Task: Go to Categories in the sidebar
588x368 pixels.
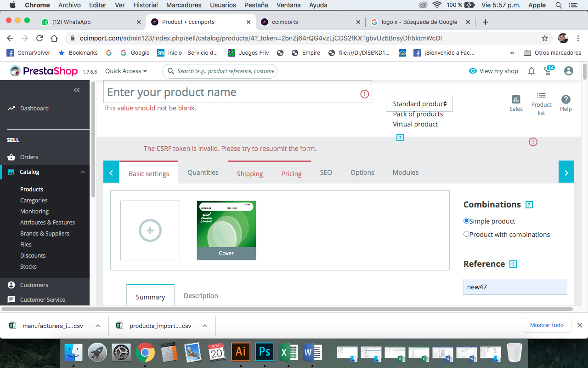Action: point(34,201)
